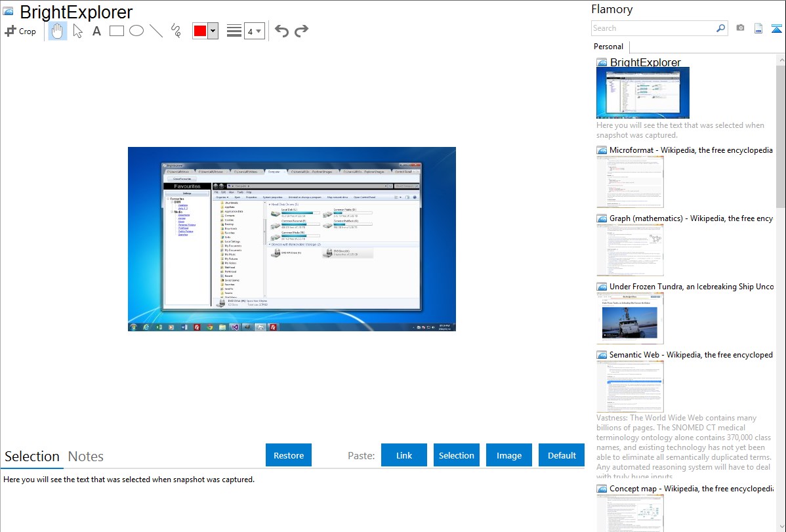Image resolution: width=786 pixels, height=532 pixels.
Task: Click the Paste Selection button
Action: point(456,455)
